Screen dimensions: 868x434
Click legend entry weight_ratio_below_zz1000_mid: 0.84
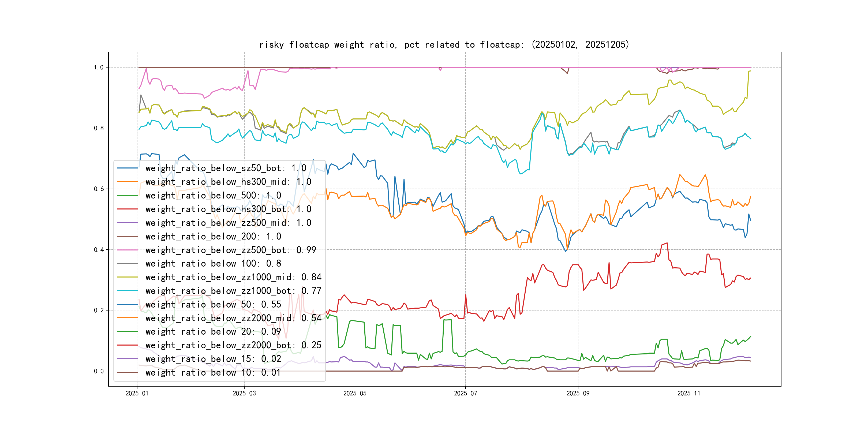point(233,277)
